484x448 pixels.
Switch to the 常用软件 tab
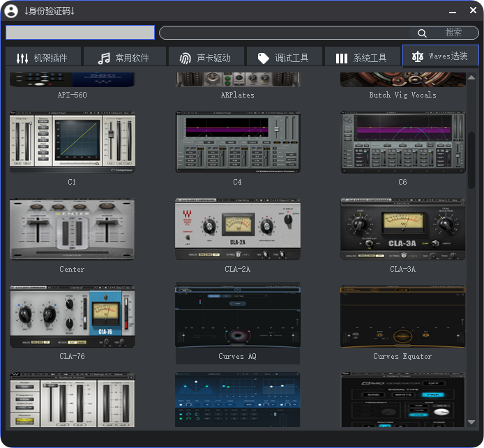coord(125,56)
